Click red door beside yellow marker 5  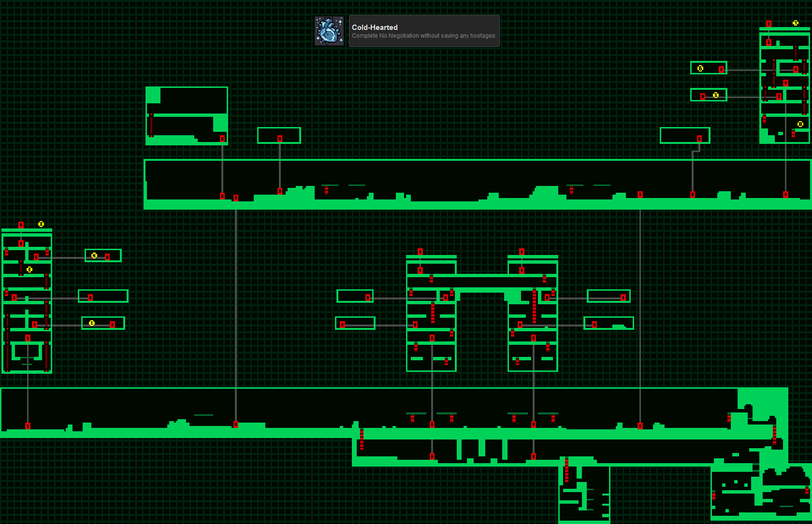703,97
